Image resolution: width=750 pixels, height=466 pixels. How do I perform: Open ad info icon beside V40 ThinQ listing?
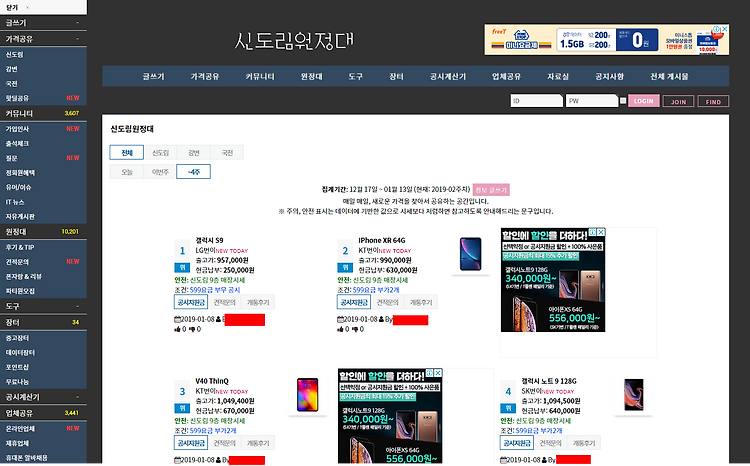click(430, 373)
